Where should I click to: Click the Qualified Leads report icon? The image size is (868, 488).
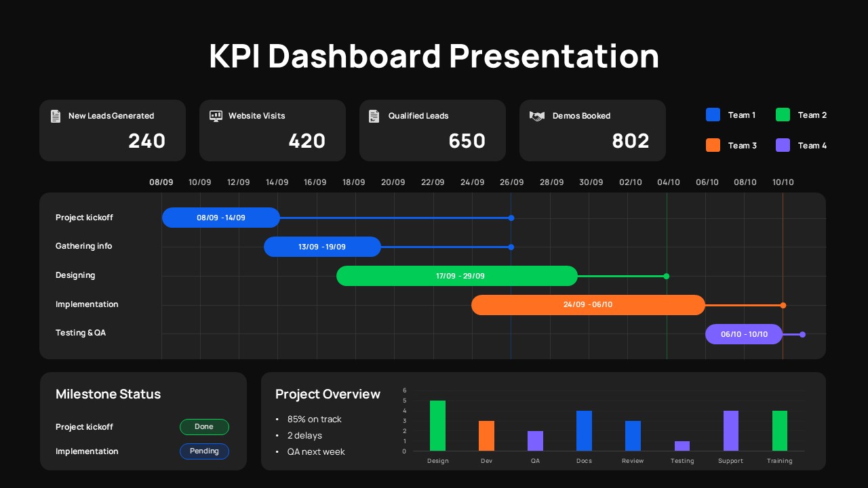pos(374,116)
